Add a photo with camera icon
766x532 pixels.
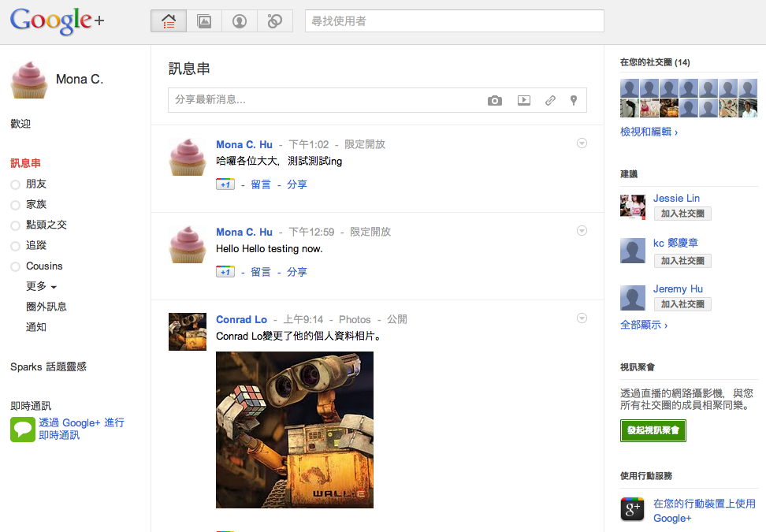pos(495,101)
